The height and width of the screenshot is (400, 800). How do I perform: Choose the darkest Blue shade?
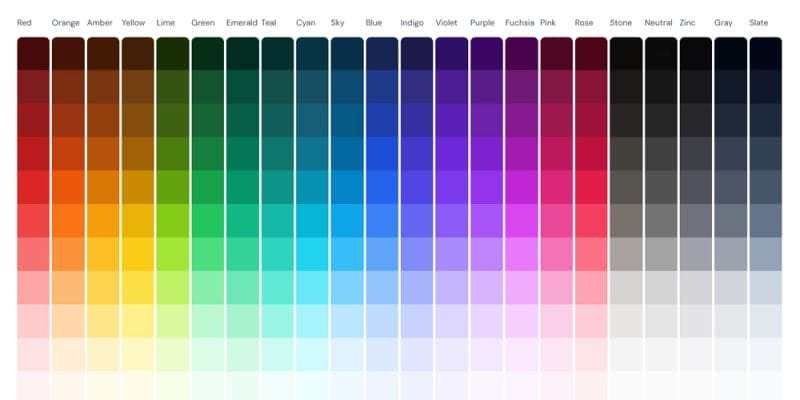(382, 54)
